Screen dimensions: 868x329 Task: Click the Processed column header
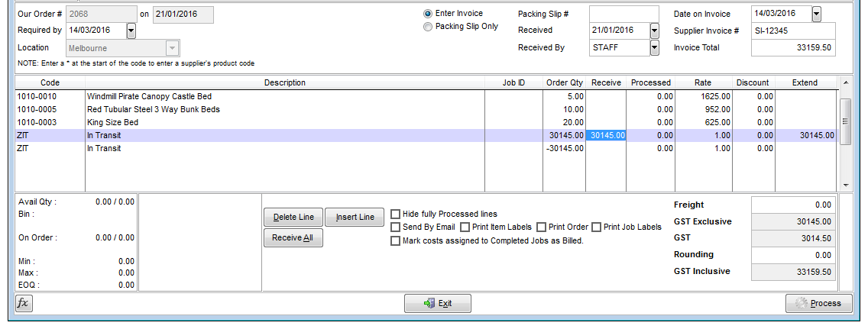pyautogui.click(x=651, y=83)
